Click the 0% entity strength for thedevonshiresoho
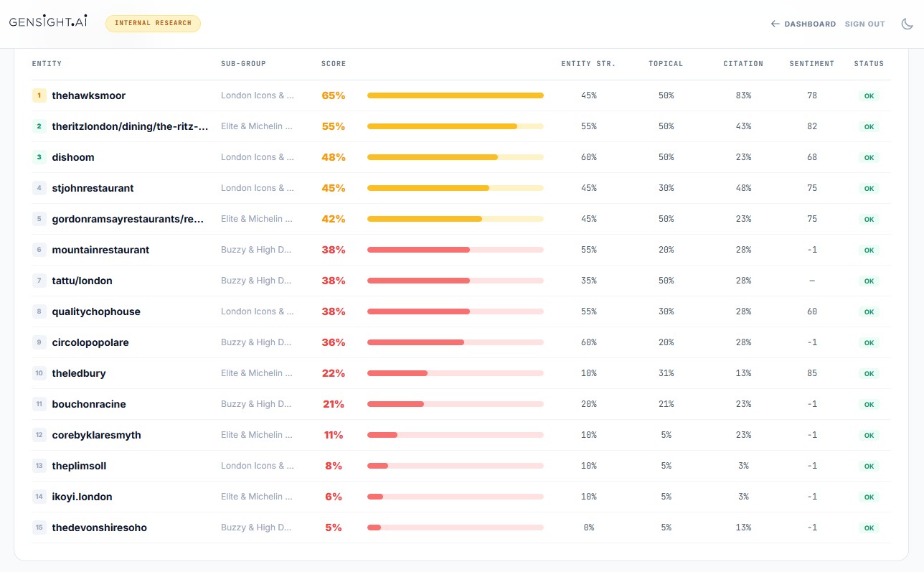 click(x=589, y=528)
